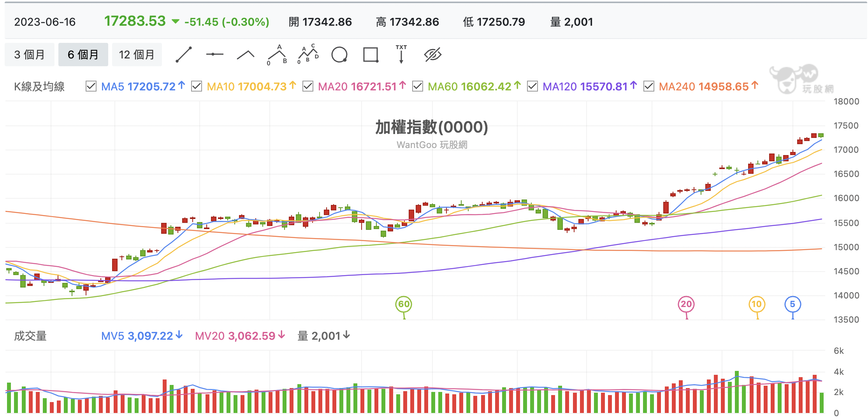868x420 pixels.
Task: Click the green 60 marker on the chart
Action: click(404, 304)
